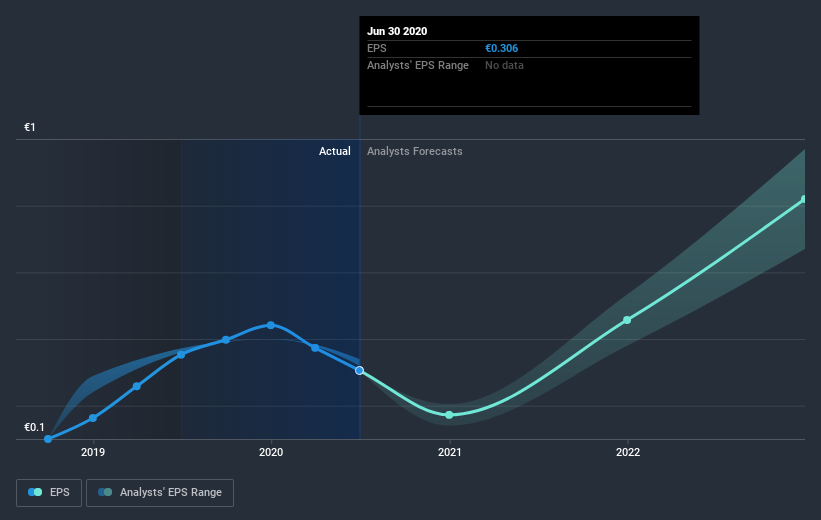Click the Jun 30 2020 tooltip date
The image size is (821, 520).
tap(397, 31)
